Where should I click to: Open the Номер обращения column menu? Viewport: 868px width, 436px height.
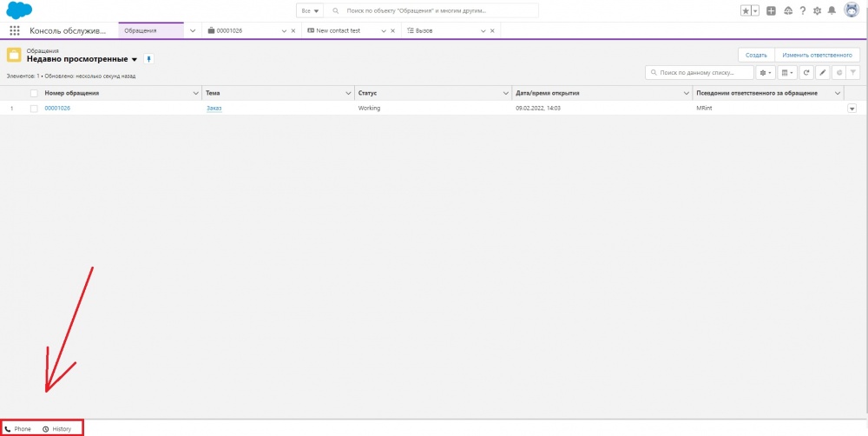195,93
